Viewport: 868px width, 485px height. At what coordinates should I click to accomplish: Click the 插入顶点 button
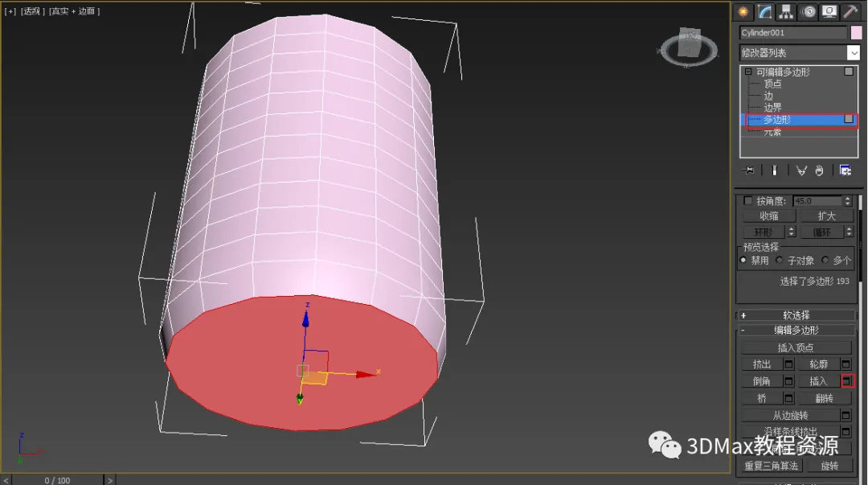(x=796, y=347)
